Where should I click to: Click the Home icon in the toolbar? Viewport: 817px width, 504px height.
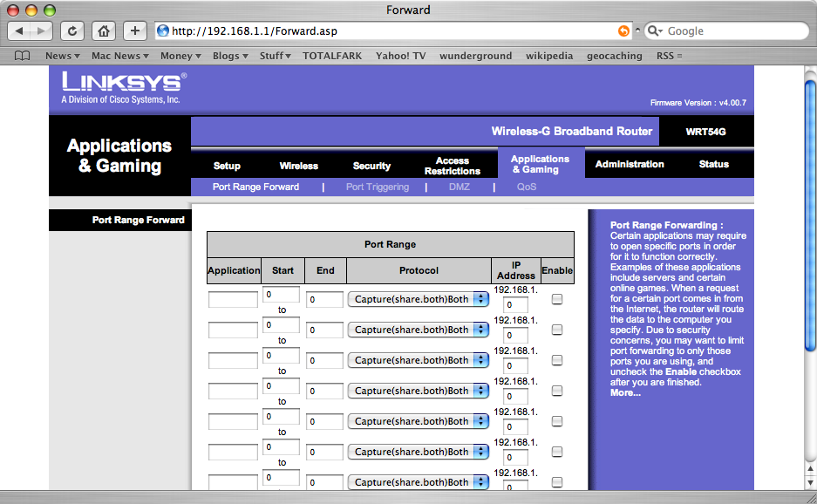pos(104,31)
